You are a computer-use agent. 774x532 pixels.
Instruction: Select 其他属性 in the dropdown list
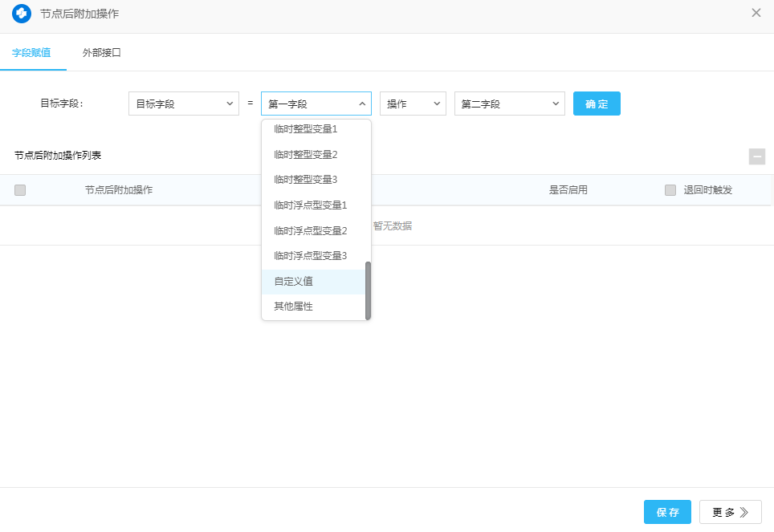tap(294, 307)
